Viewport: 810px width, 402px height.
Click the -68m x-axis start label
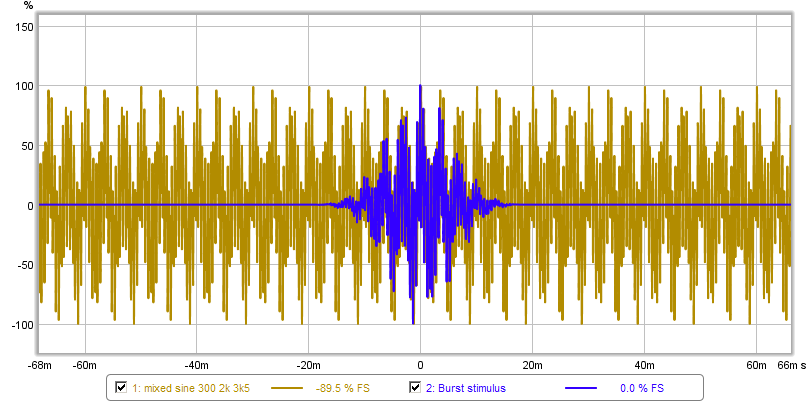pos(39,366)
